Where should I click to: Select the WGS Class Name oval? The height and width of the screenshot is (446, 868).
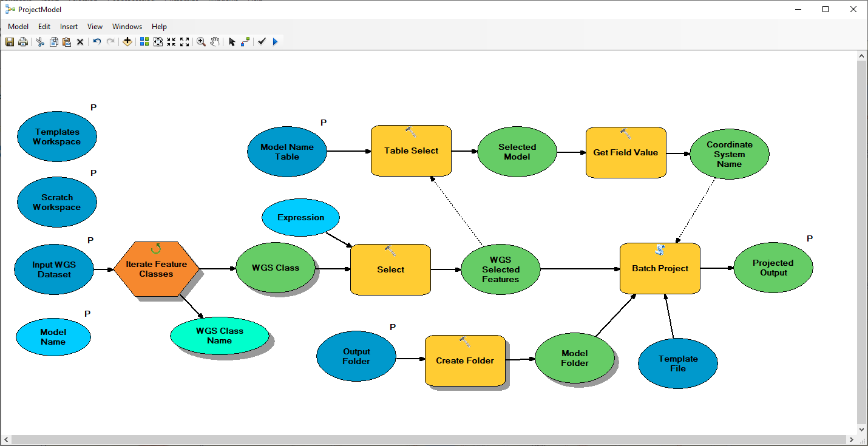pos(220,336)
